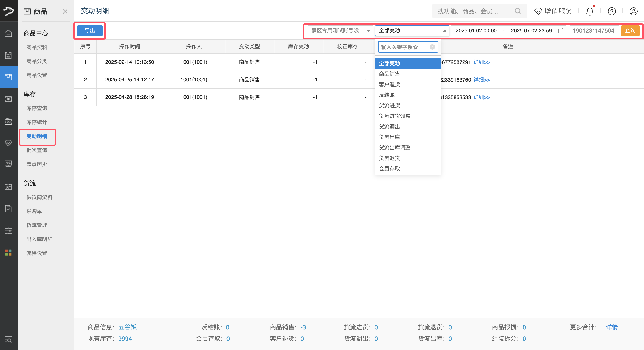Click the help question mark icon
This screenshot has width=644, height=350.
[x=612, y=11]
